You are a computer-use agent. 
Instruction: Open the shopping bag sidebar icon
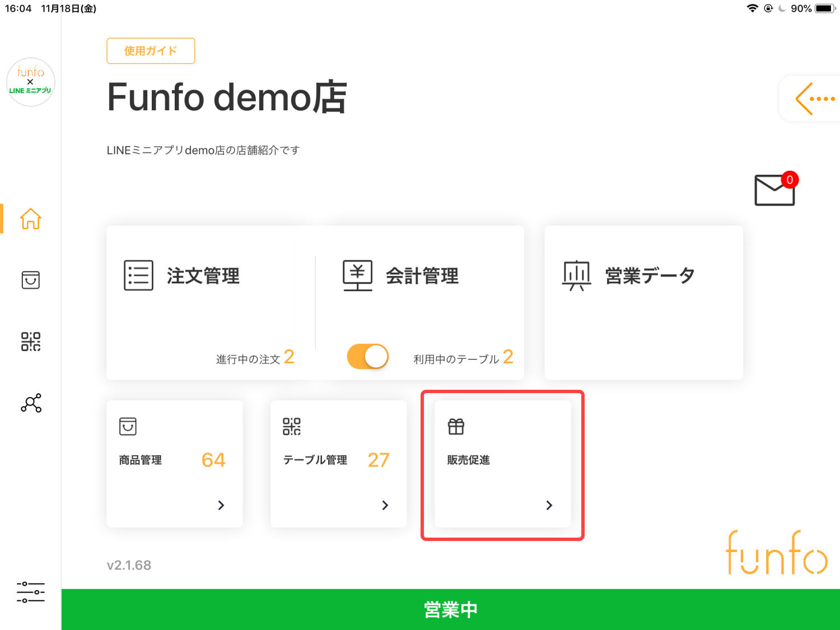coord(31,280)
